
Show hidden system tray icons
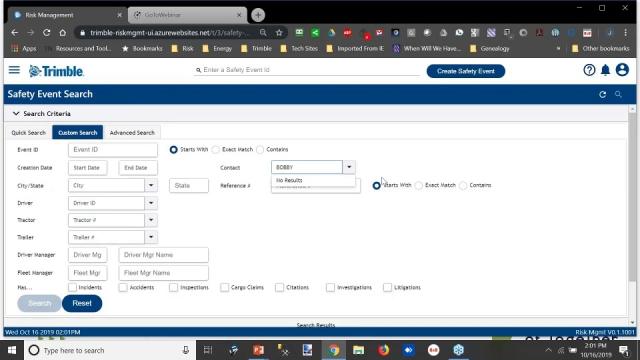coord(548,350)
